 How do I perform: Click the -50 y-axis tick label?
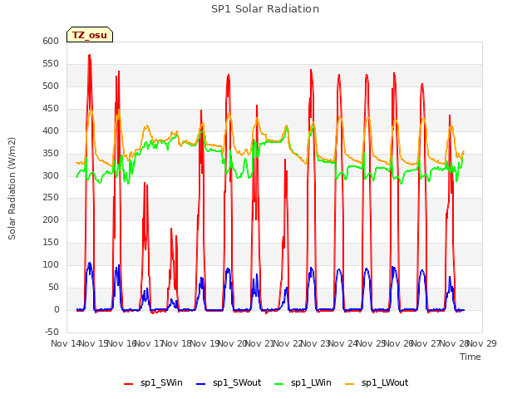click(x=52, y=332)
